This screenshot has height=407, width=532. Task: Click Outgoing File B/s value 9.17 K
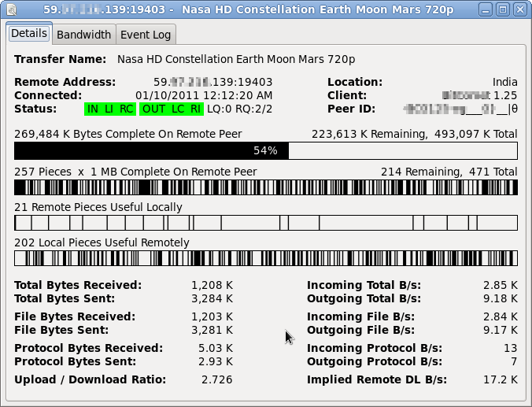point(501,330)
